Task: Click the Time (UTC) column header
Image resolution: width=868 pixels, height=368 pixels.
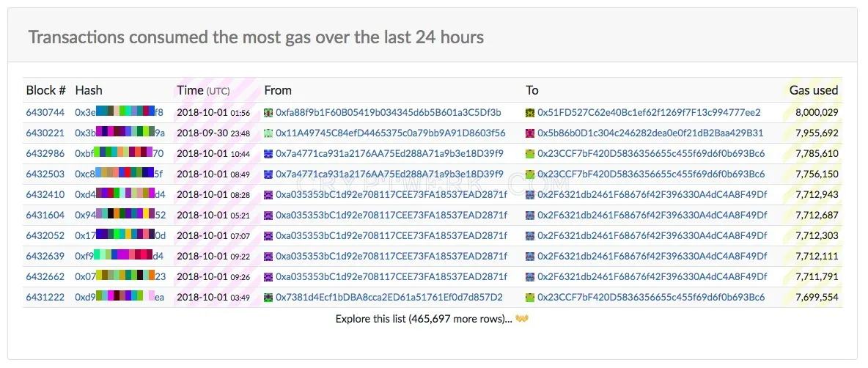Action: (x=203, y=90)
